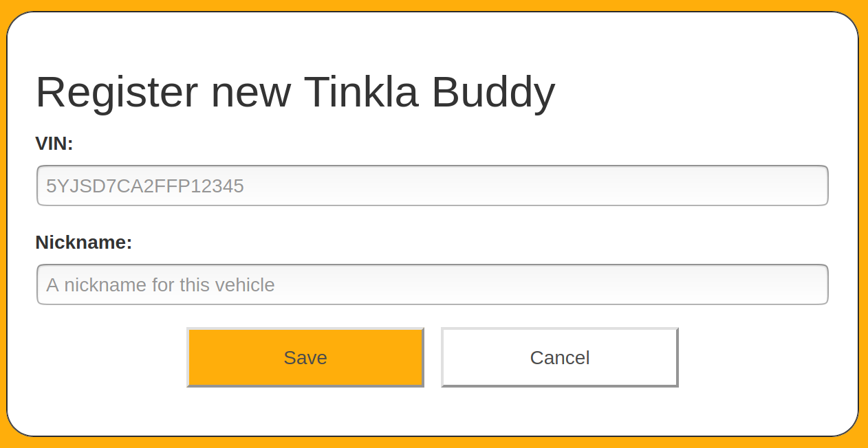Click the orange Save action
This screenshot has height=448, width=868.
coord(305,357)
